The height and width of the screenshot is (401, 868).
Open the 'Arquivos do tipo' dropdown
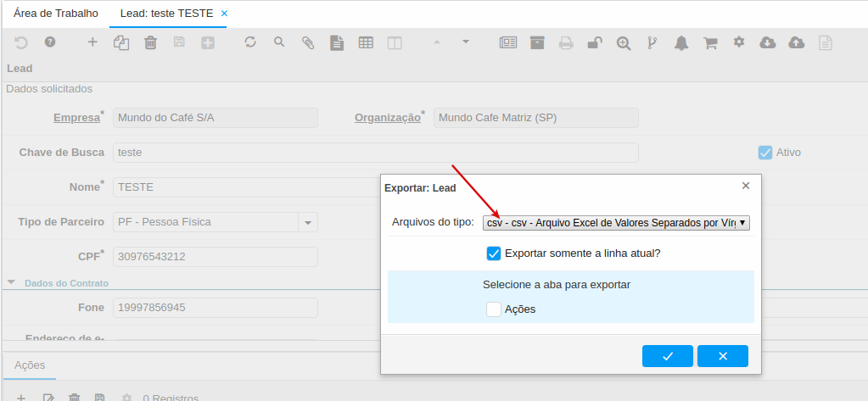click(616, 223)
